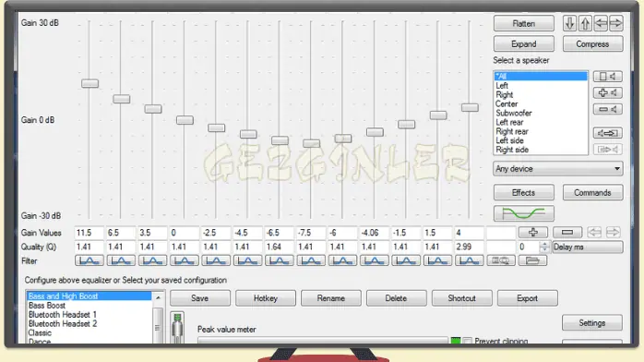Change filter type of the -6 band
This screenshot has width=644, height=362.
click(342, 260)
